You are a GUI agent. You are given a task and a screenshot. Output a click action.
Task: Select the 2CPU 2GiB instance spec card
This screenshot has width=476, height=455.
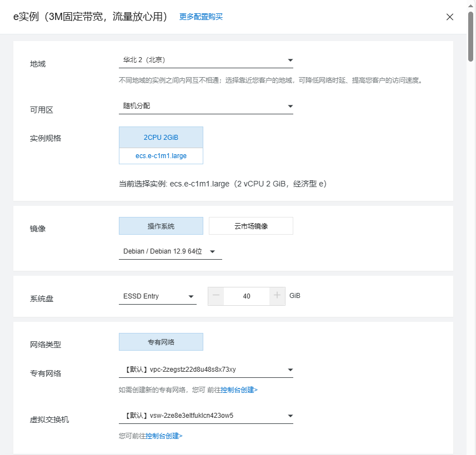161,137
